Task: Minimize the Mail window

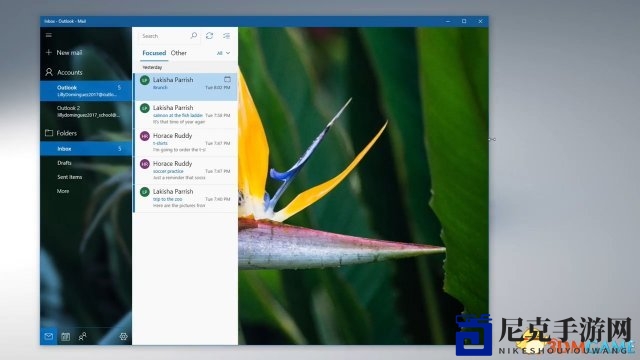Action: (x=448, y=21)
